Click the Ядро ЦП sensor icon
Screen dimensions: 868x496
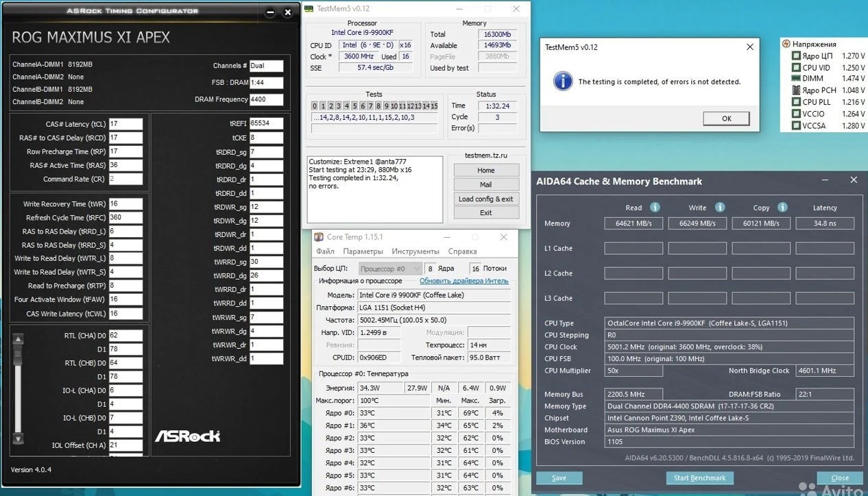(x=796, y=56)
